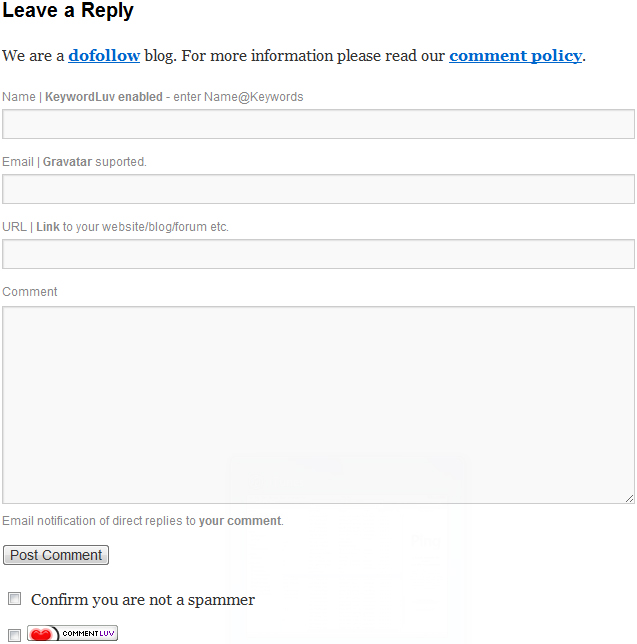Tick the not a spammer checkbox
The width and height of the screenshot is (637, 644).
coord(14,599)
